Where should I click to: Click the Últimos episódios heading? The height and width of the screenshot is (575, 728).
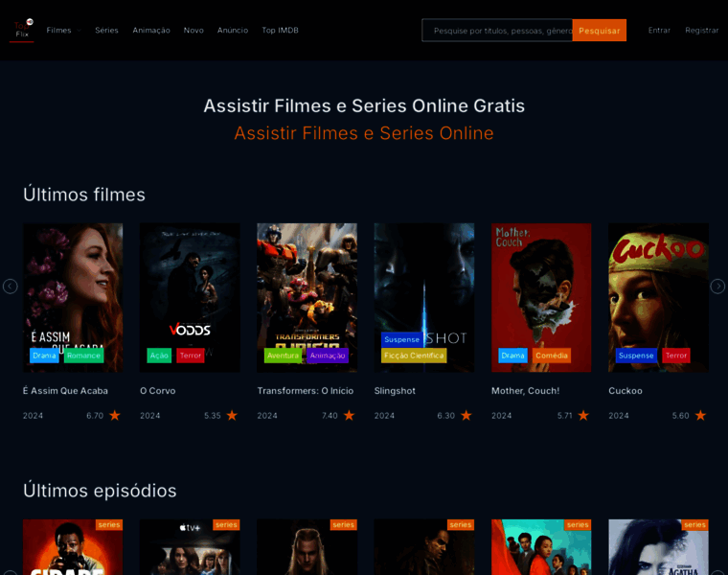point(100,491)
